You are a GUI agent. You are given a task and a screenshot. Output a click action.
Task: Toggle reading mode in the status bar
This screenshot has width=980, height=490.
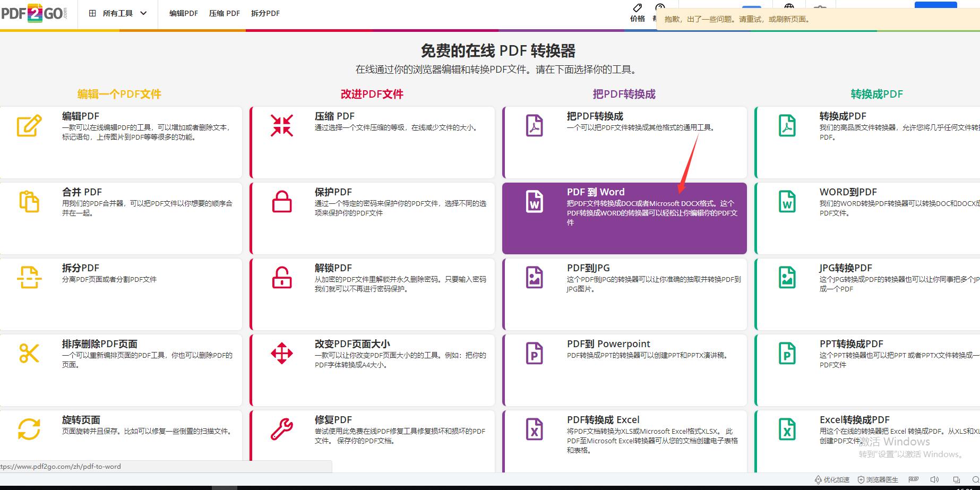[x=913, y=479]
